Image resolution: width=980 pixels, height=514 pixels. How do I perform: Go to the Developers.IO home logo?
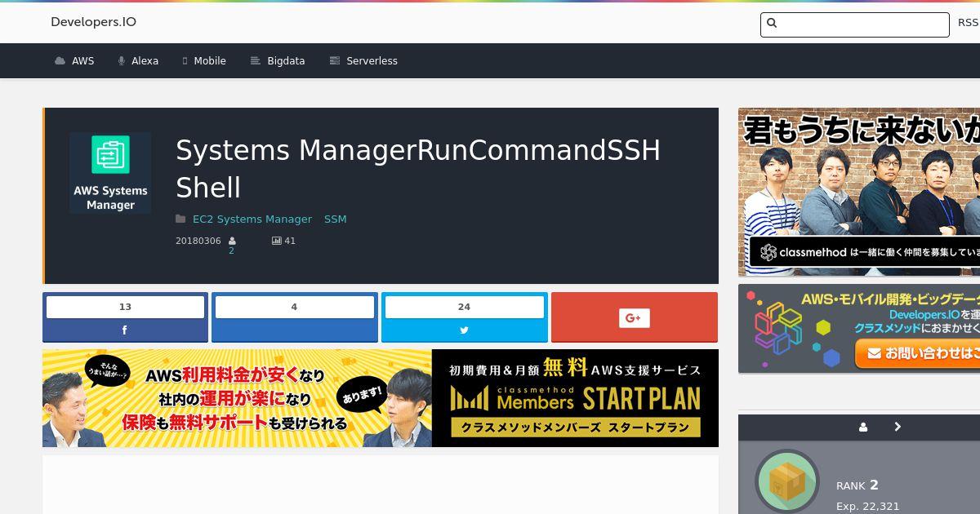click(93, 22)
